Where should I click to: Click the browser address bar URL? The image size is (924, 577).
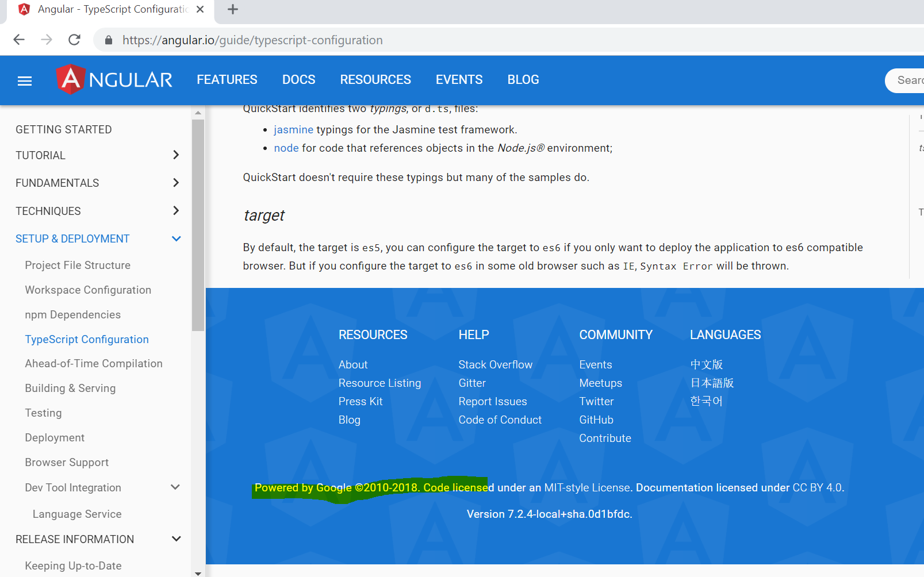tap(252, 40)
